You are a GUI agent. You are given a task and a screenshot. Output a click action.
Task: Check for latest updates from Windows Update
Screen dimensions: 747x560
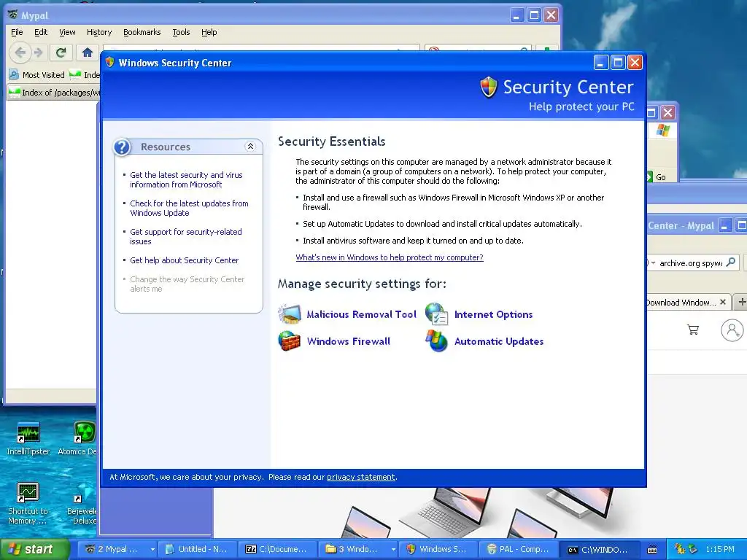(x=189, y=208)
